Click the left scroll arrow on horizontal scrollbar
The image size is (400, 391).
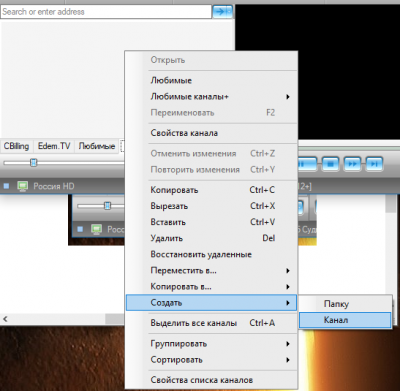pyautogui.click(x=5, y=319)
